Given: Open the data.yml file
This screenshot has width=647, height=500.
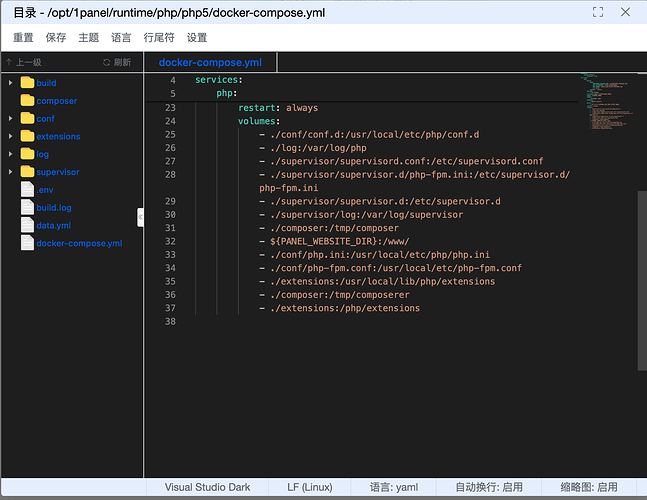Looking at the screenshot, I should coord(54,226).
